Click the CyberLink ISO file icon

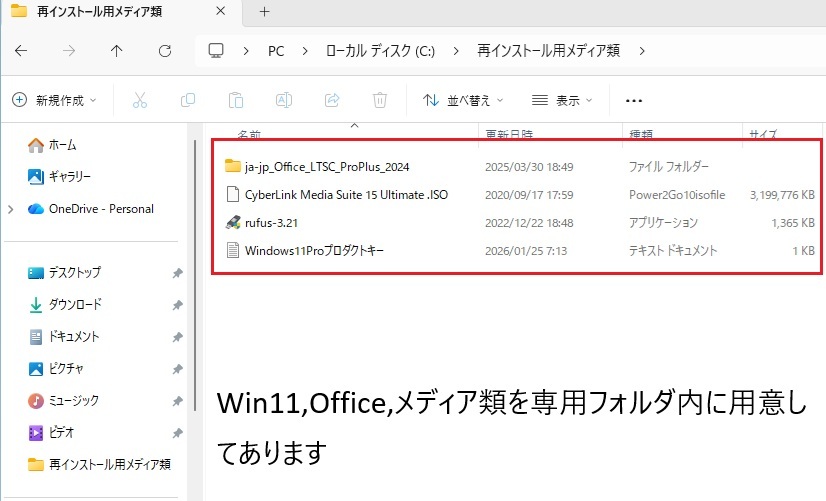coord(233,194)
